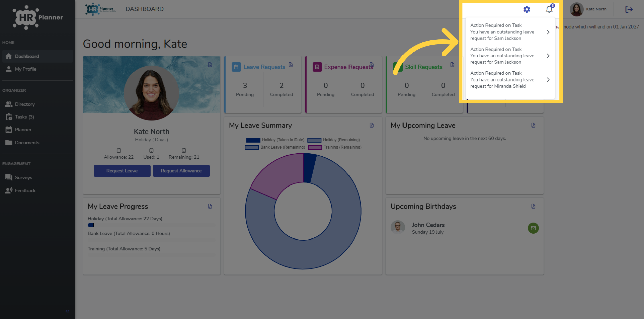The height and width of the screenshot is (319, 644).
Task: Send birthday email to John Cedars
Action: pos(533,228)
